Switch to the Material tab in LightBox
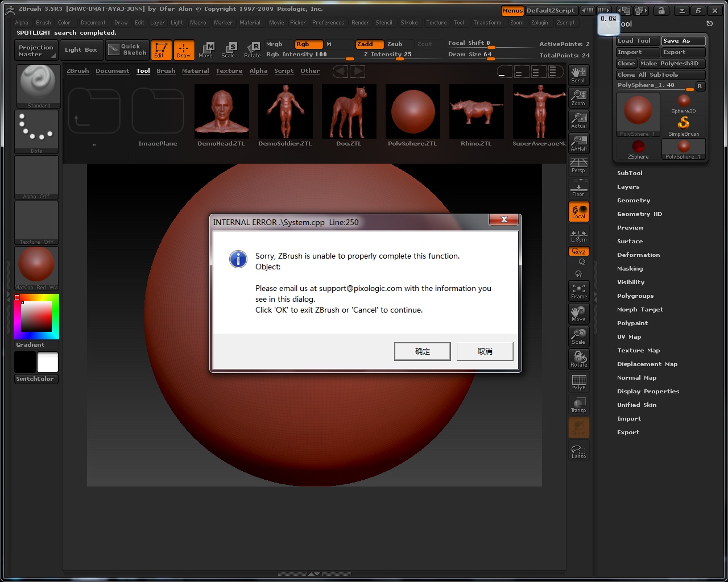Screen dimensions: 728x582 point(195,70)
